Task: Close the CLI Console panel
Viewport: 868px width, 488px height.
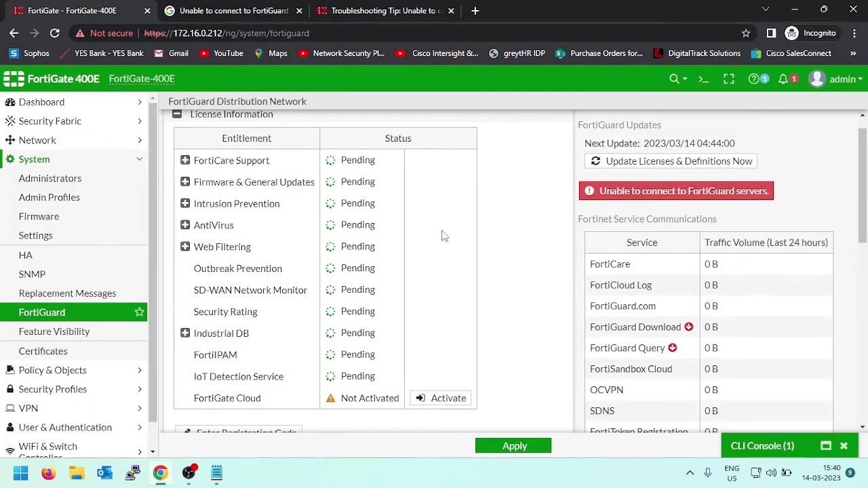Action: click(x=844, y=446)
